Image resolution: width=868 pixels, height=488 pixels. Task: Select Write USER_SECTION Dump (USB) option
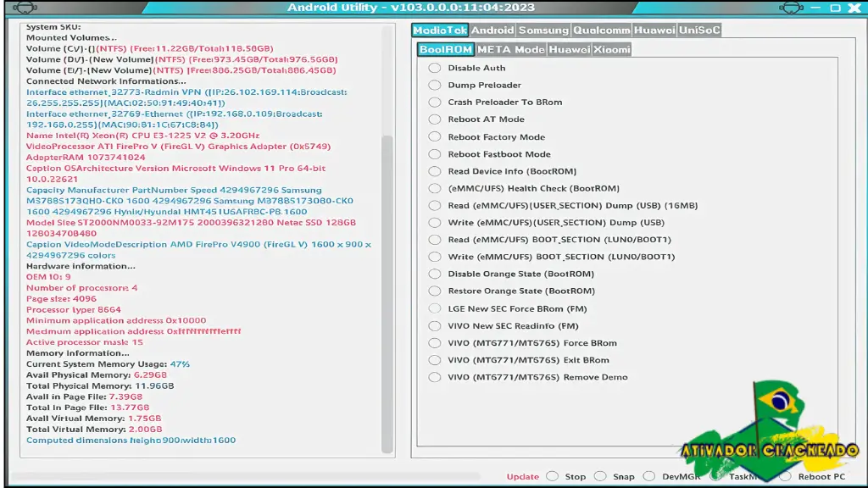[x=435, y=223]
